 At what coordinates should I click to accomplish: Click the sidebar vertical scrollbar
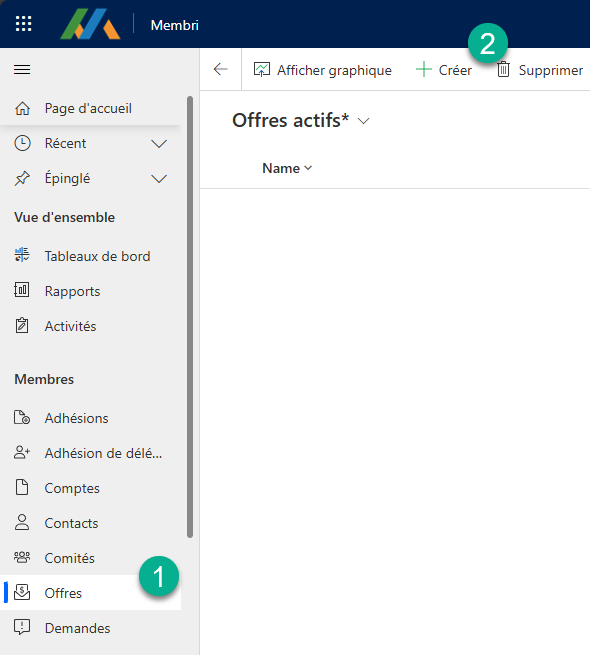click(x=190, y=317)
